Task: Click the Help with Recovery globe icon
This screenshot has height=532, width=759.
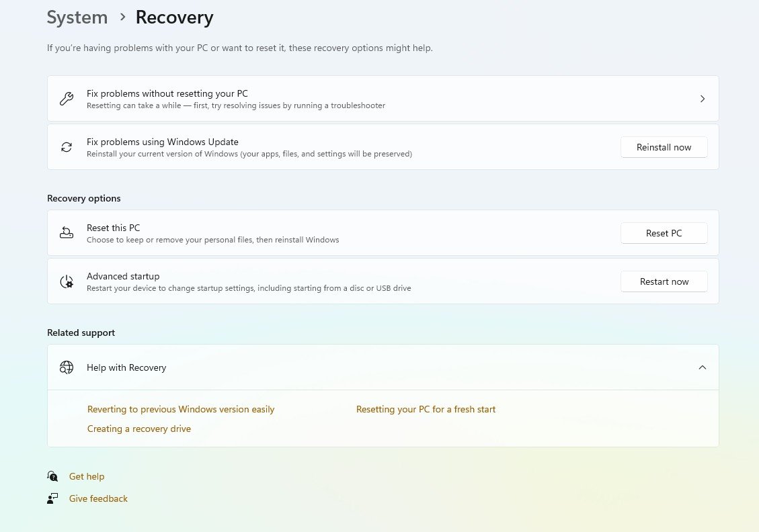Action: [x=67, y=367]
